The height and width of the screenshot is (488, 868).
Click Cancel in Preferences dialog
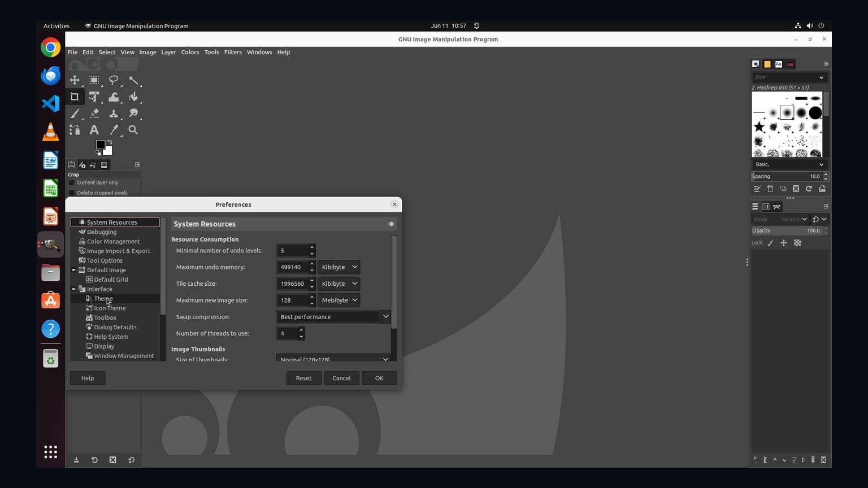341,378
